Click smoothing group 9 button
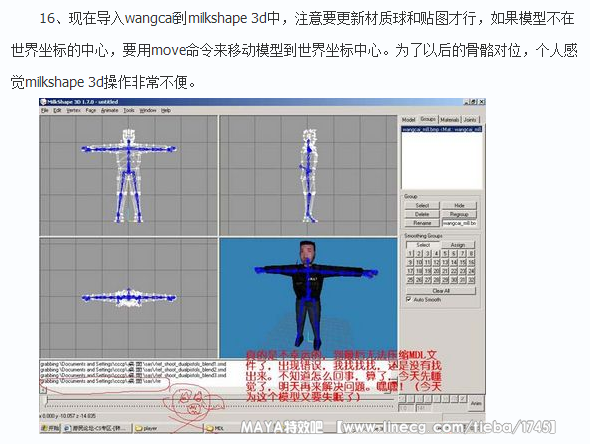 (410, 262)
